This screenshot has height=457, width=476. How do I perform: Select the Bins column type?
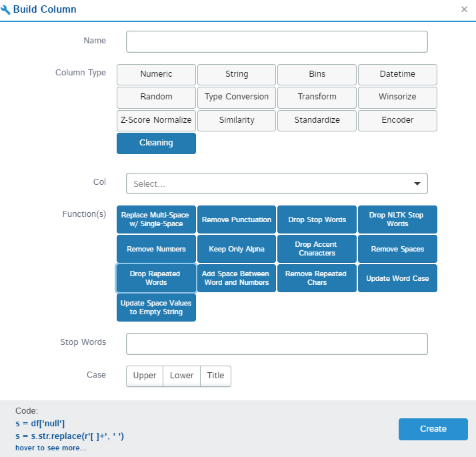click(317, 75)
